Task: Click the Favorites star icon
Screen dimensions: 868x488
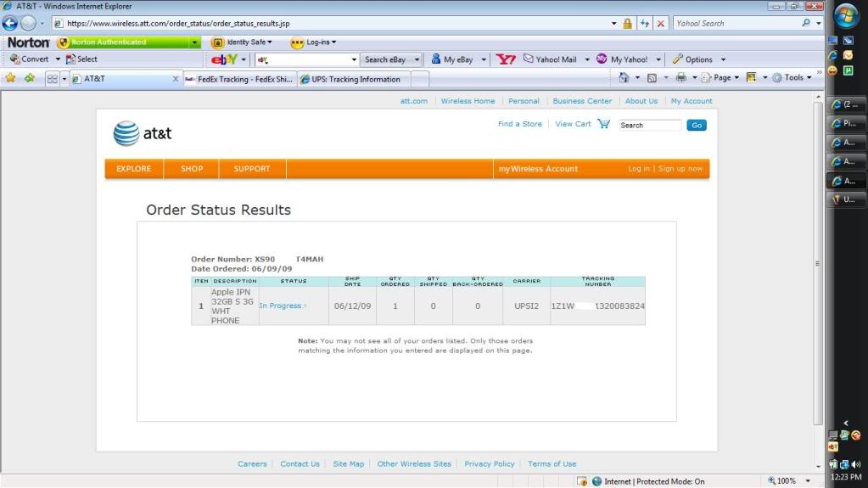Action: pos(10,78)
